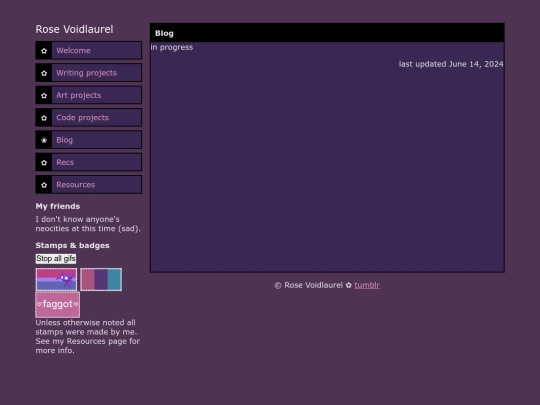Click flower icon beside Code projects

[44, 118]
